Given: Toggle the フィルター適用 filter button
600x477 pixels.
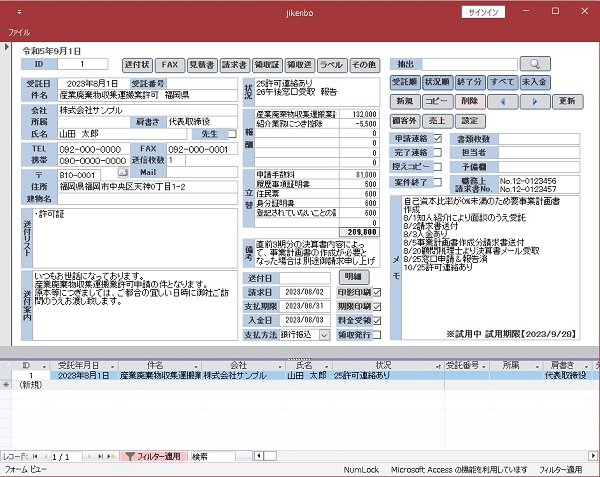Looking at the screenshot, I should coord(153,456).
